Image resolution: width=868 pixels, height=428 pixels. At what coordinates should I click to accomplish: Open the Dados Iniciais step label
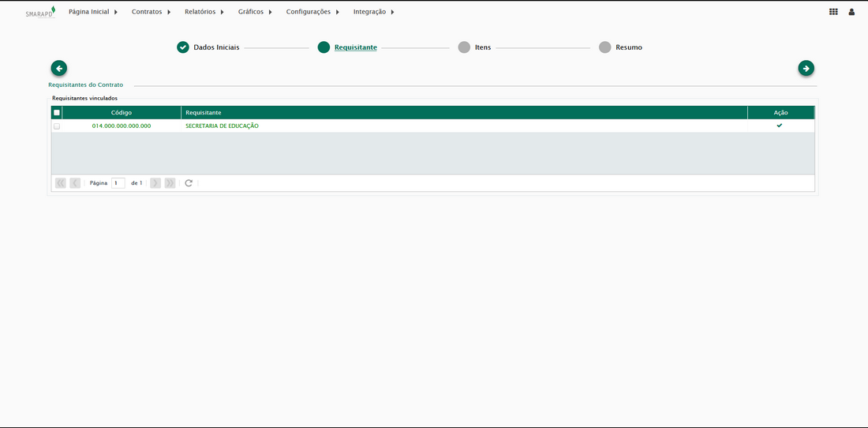coord(216,47)
